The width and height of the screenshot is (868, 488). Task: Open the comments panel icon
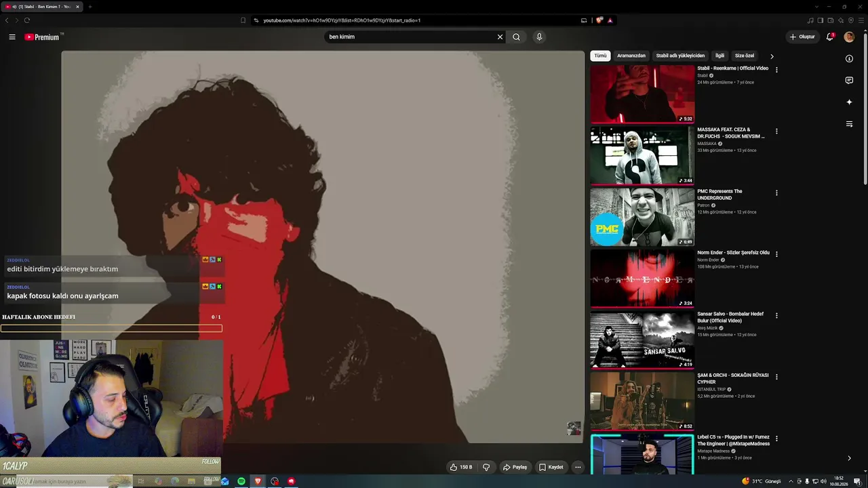[x=849, y=81]
